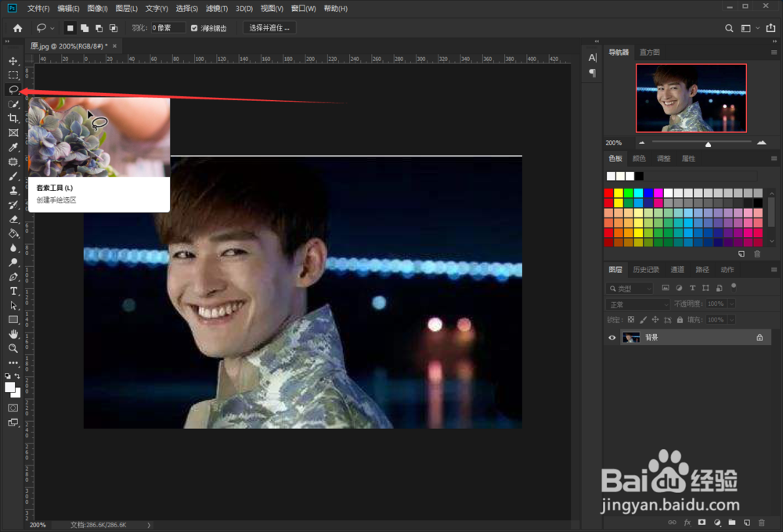Toggle Quick Mask mode icon
The height and width of the screenshot is (532, 783).
pyautogui.click(x=13, y=408)
